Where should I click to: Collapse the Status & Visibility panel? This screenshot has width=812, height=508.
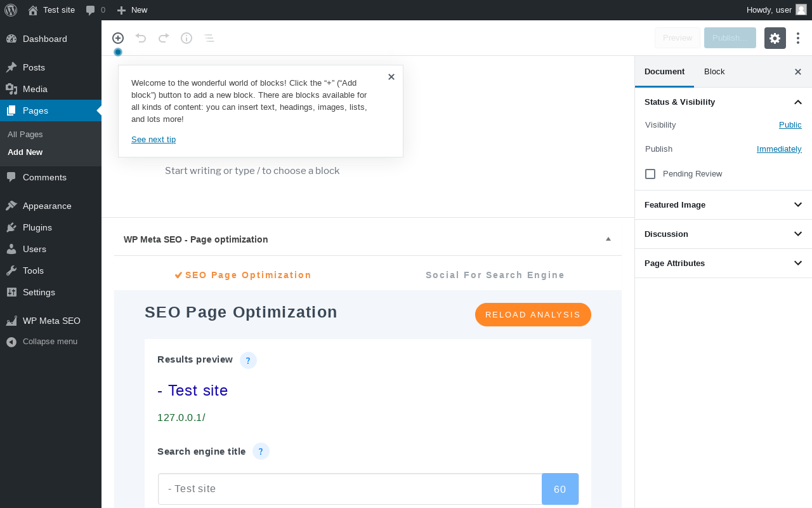coord(797,102)
